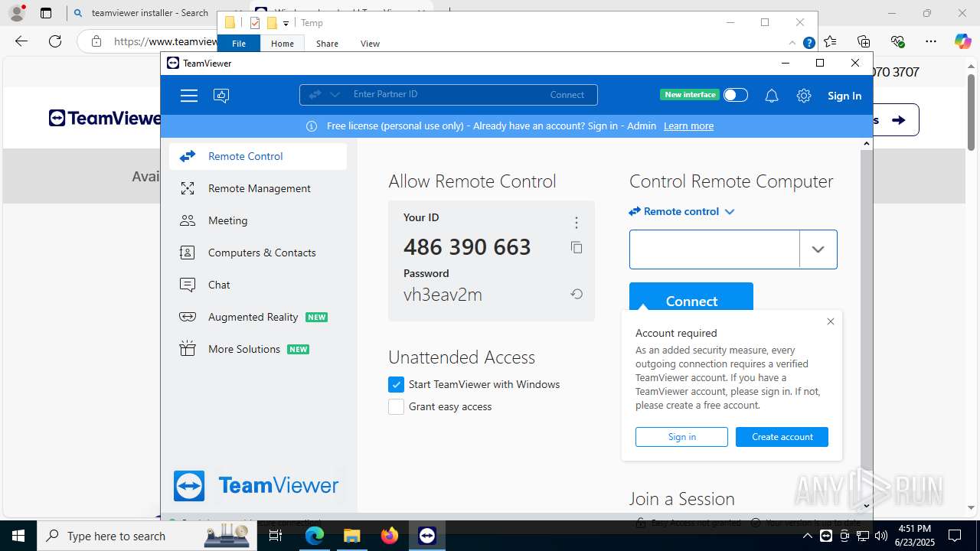Click the big Connect button
The image size is (980, 551).
click(x=691, y=298)
